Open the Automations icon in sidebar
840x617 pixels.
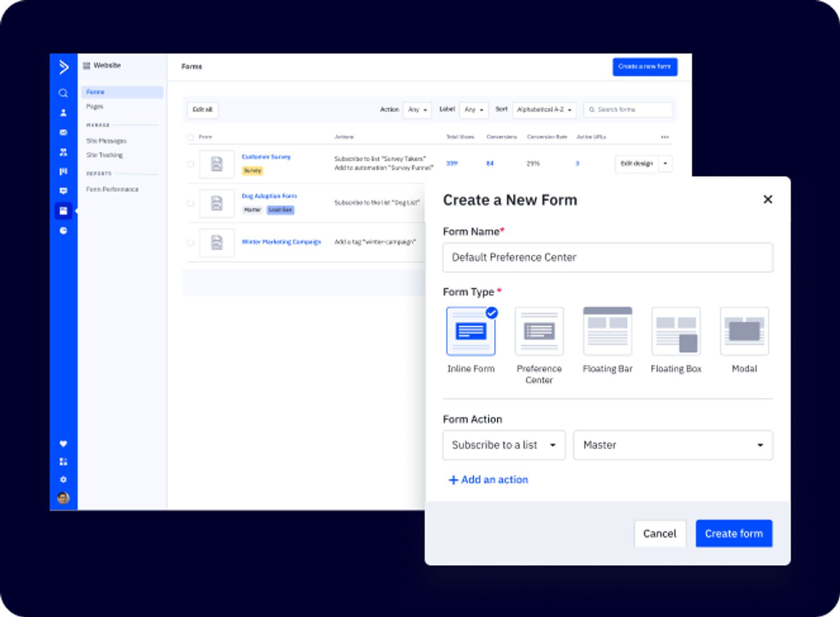[64, 152]
